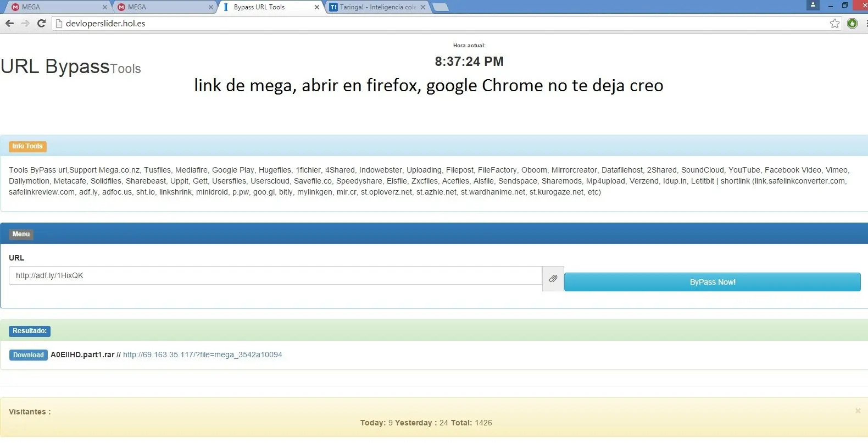Click the 'link de mega, abrir en firefox' heading
The image size is (868, 443).
[x=429, y=86]
